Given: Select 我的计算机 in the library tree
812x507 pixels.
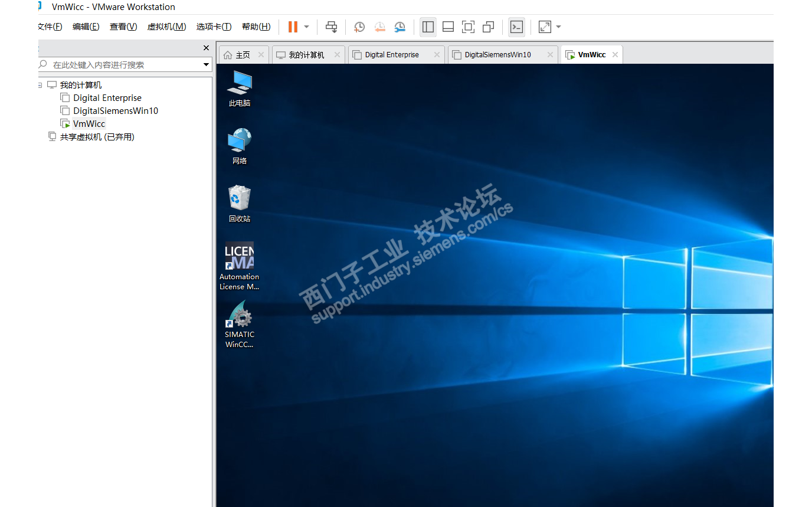Looking at the screenshot, I should click(x=81, y=85).
